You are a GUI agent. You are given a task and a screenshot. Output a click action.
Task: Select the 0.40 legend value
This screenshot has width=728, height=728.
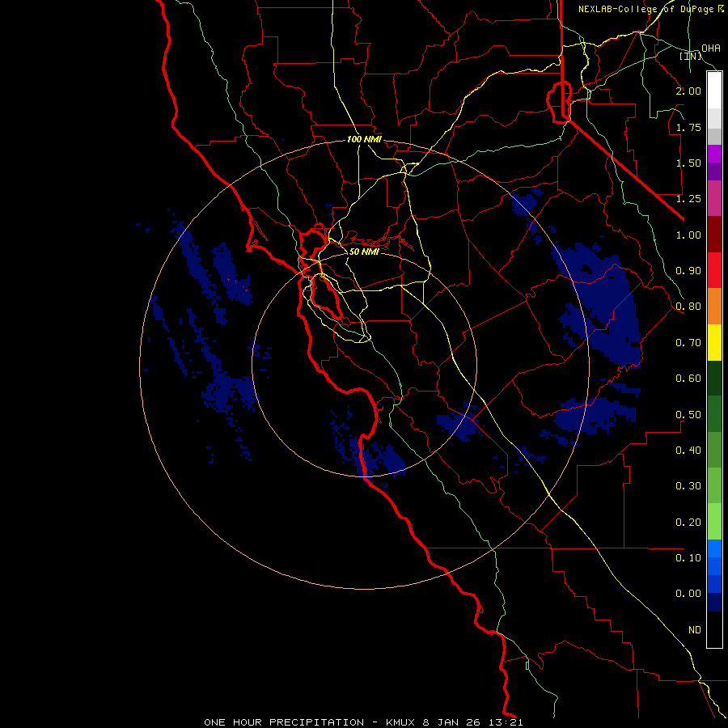(688, 451)
